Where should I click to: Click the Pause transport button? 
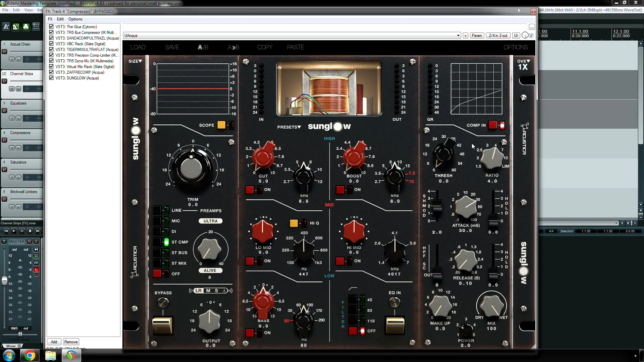(22, 231)
